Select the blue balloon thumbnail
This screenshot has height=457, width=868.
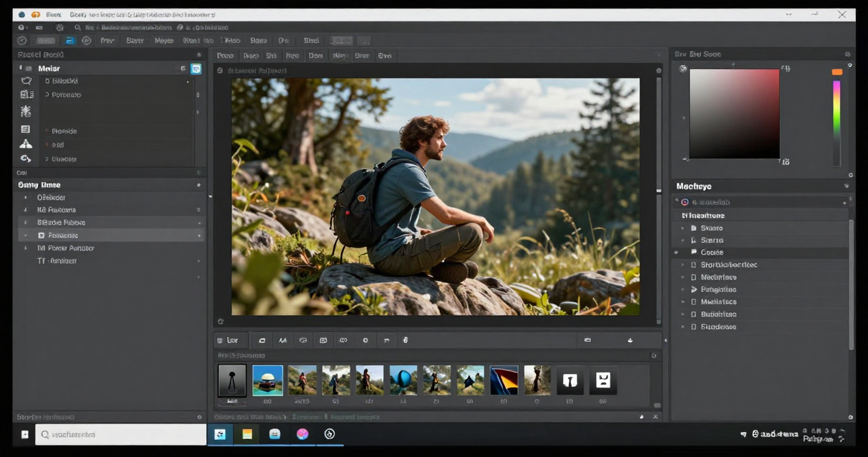(x=403, y=381)
